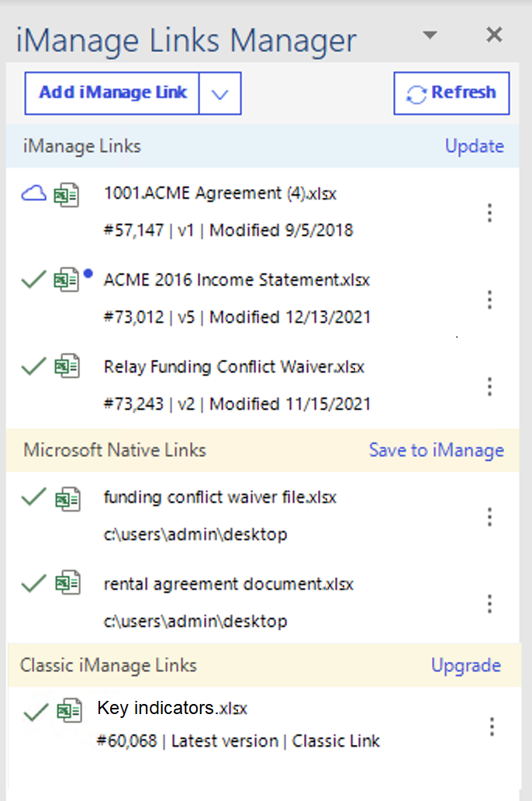Viewport: 532px width, 801px height.
Task: Click the cloud icon beside 1001.ACME Agreement
Action: [x=33, y=195]
